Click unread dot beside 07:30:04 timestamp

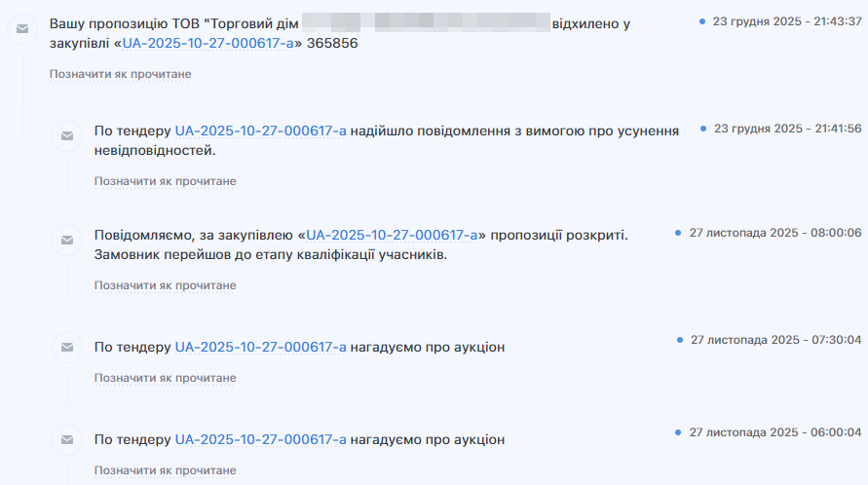[680, 340]
